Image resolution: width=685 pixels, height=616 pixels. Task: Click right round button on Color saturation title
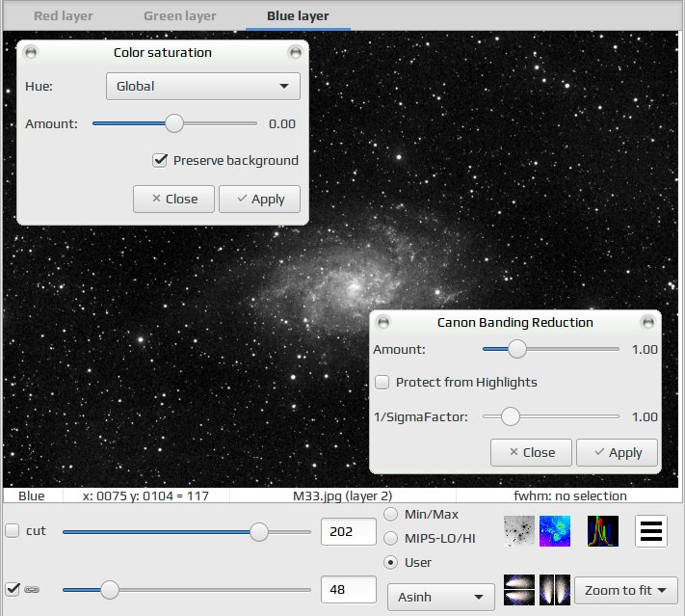296,52
